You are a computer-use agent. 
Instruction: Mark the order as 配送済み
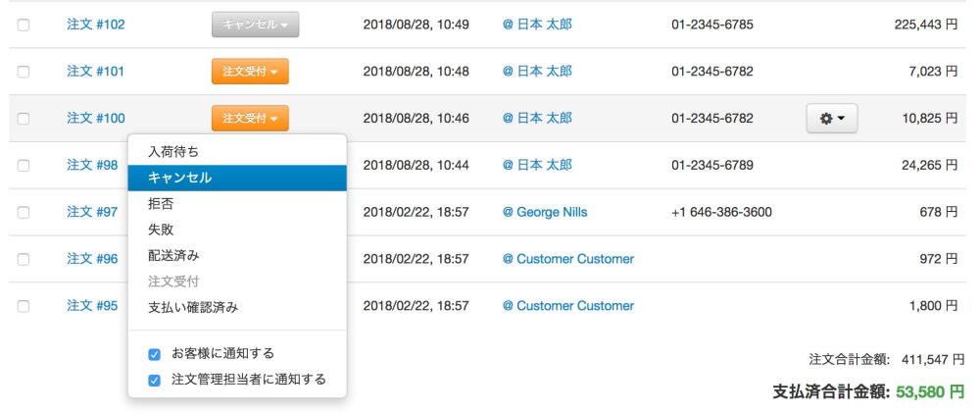[x=173, y=255]
